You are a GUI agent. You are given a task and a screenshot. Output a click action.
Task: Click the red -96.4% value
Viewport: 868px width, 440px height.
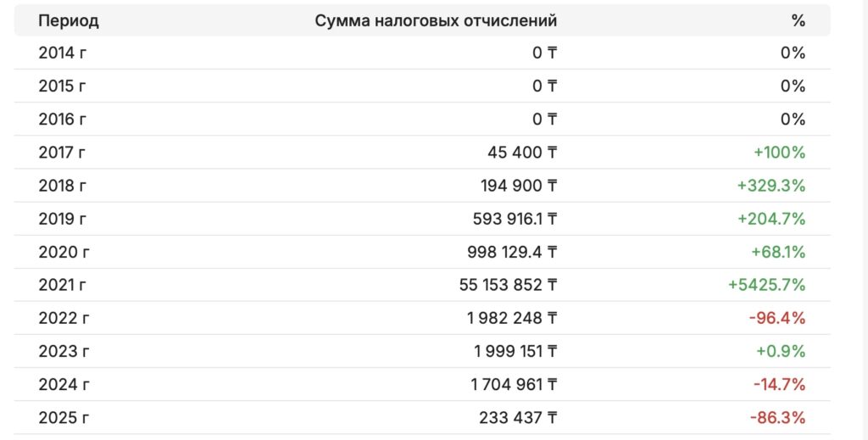[777, 318]
